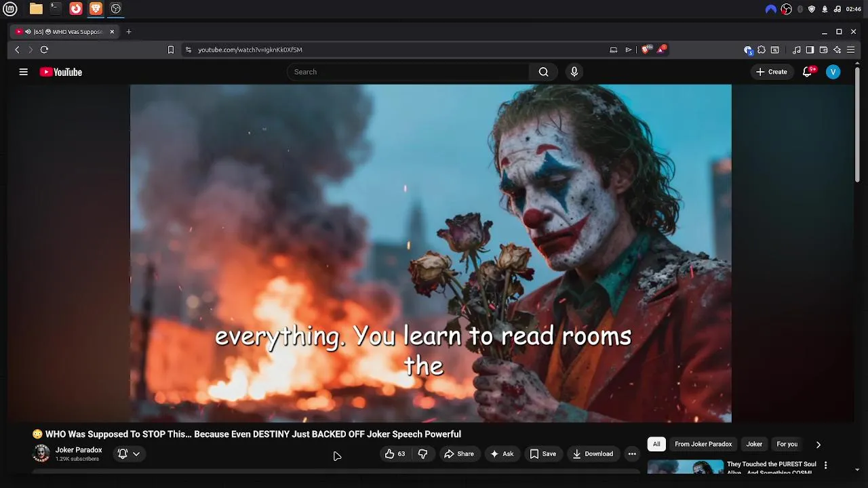
Task: Open the profile sync icon with S badge
Action: pyautogui.click(x=748, y=49)
